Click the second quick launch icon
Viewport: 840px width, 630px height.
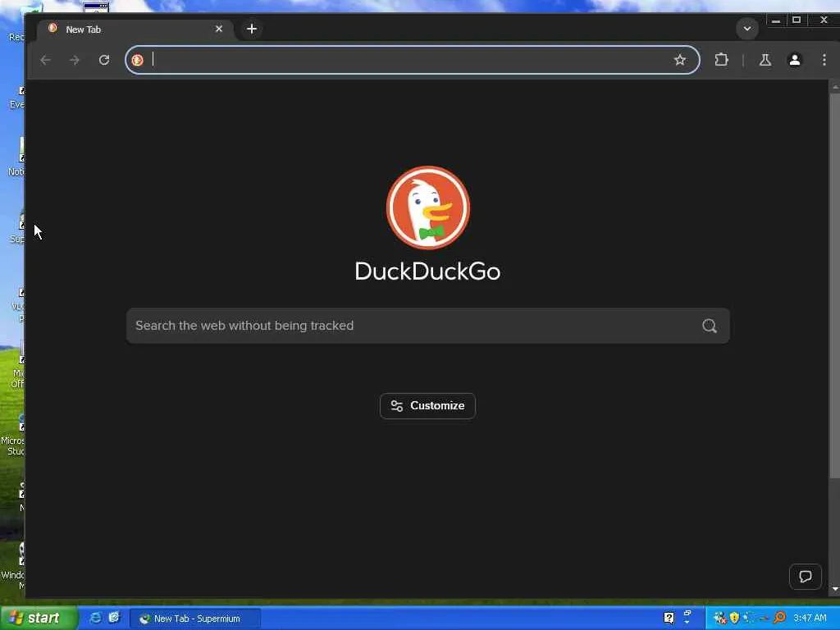click(113, 619)
